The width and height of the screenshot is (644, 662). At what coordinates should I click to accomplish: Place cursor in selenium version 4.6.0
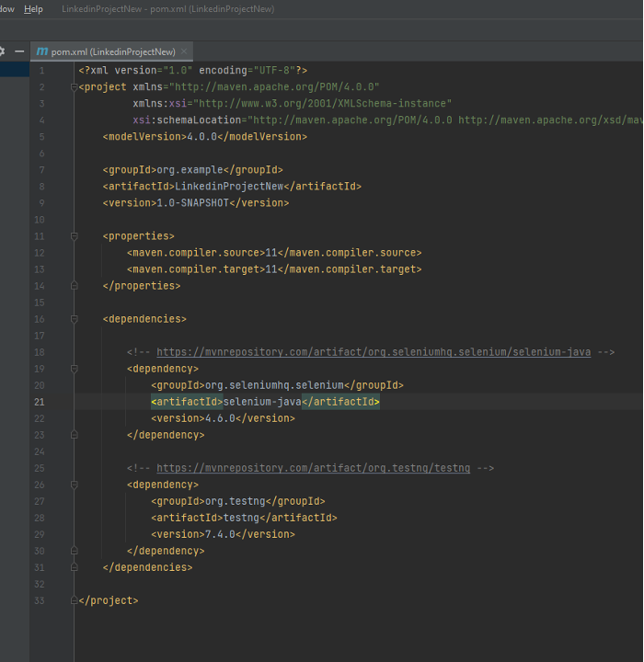tap(222, 418)
